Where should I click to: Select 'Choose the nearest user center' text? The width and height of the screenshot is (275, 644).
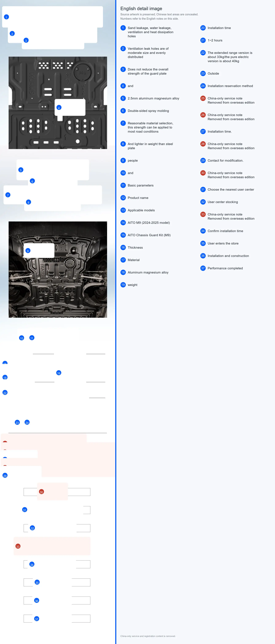click(231, 190)
